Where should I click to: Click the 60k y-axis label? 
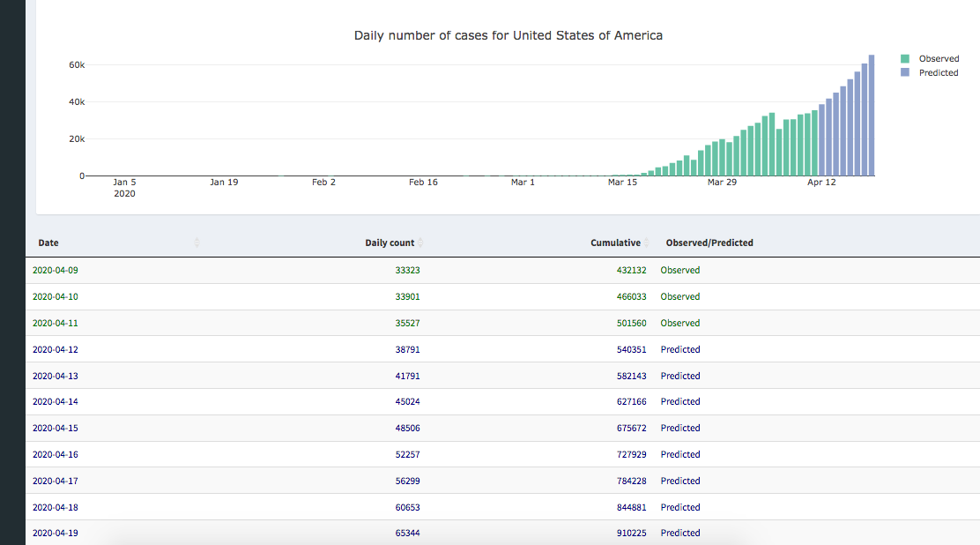tap(77, 65)
